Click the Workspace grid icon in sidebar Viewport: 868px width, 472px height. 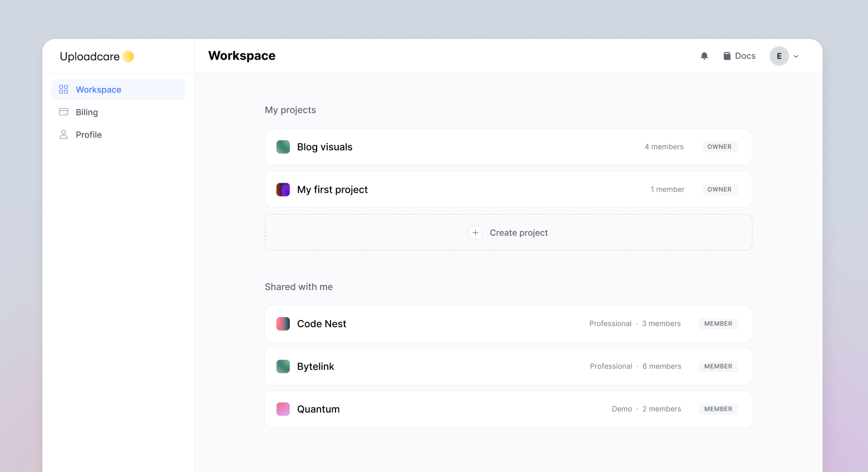coord(63,89)
